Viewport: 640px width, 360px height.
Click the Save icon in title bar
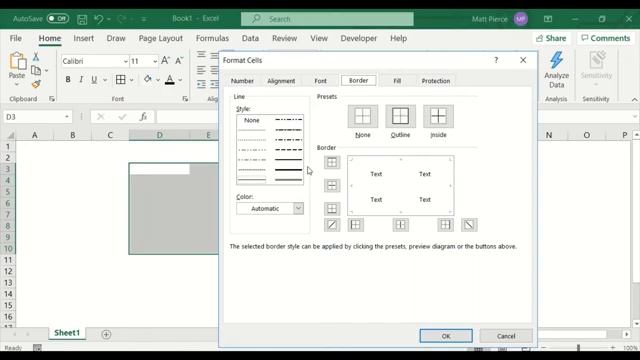82,19
